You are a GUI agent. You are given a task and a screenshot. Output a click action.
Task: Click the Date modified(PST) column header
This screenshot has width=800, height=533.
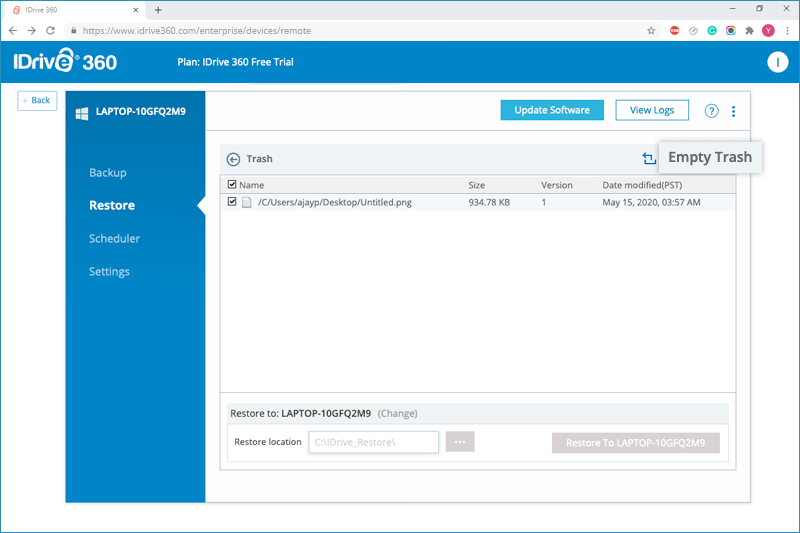point(642,185)
